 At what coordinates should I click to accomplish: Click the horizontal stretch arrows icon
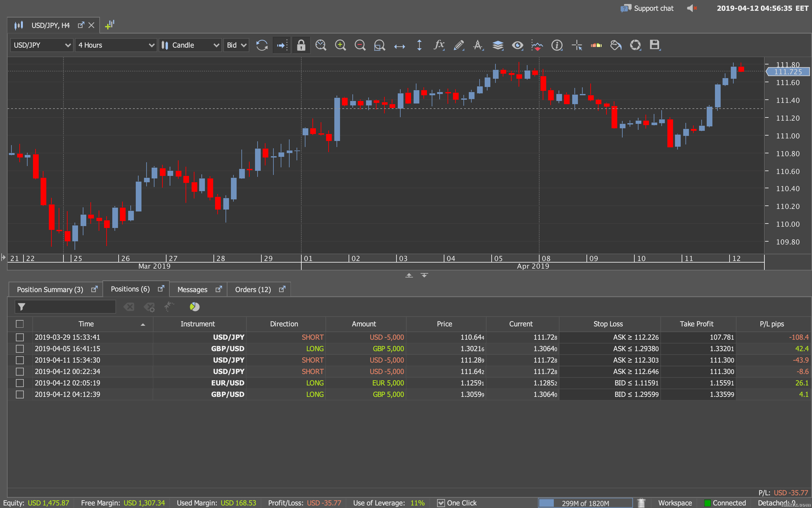pyautogui.click(x=399, y=46)
